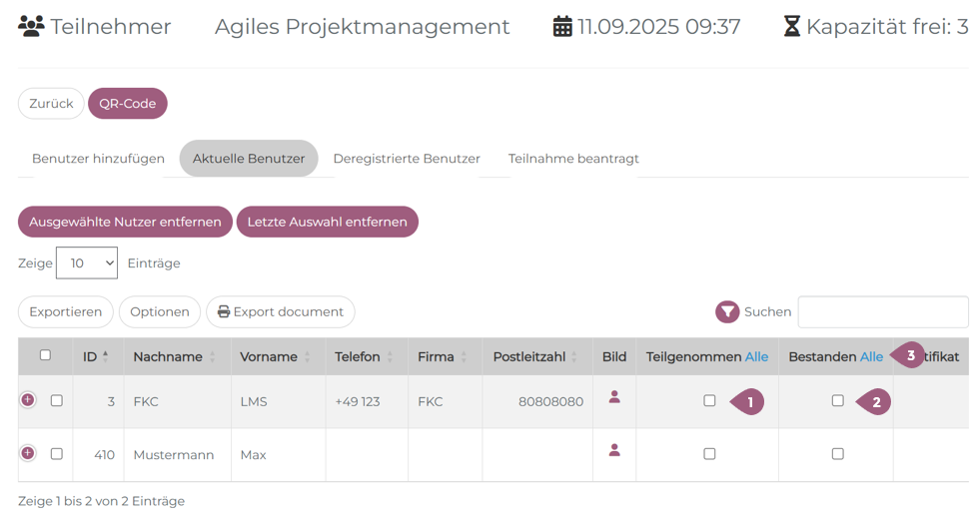Click the calendar icon next to date

tap(562, 27)
